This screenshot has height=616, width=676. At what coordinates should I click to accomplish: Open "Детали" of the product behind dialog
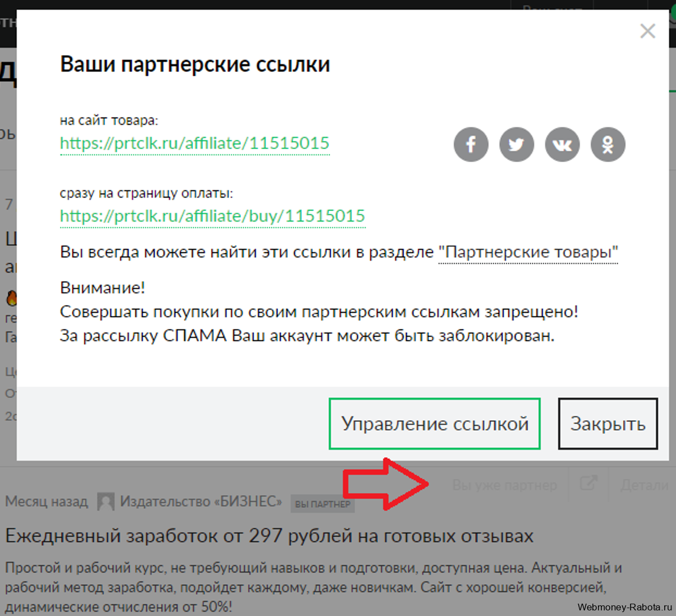pyautogui.click(x=643, y=485)
